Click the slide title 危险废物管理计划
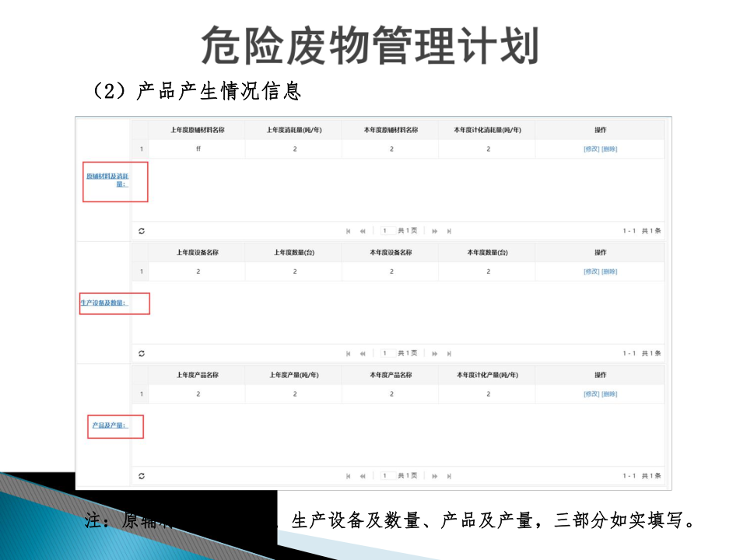Screen dimensions: 747x560 [370, 46]
